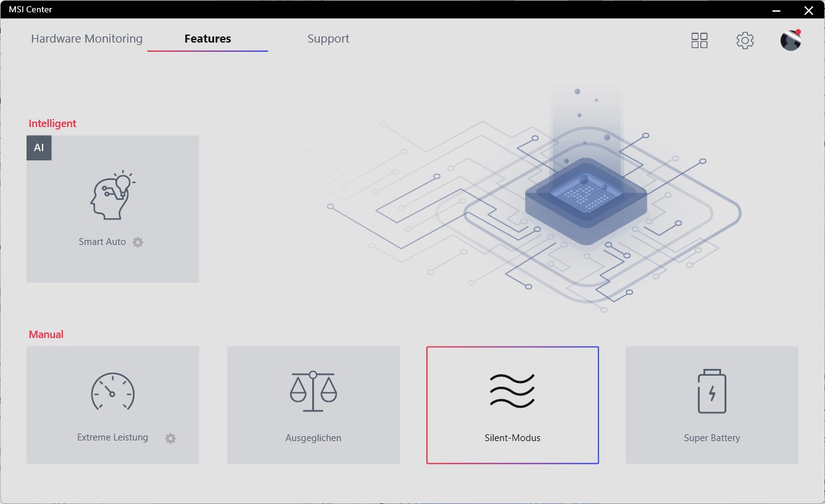Click the Silent-Modus text label

pyautogui.click(x=512, y=438)
